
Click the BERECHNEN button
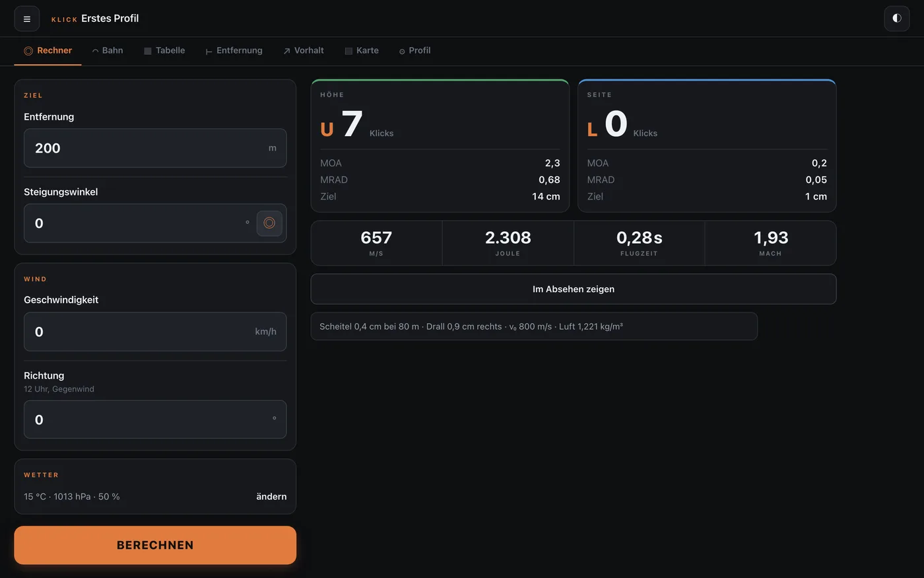[x=155, y=545]
